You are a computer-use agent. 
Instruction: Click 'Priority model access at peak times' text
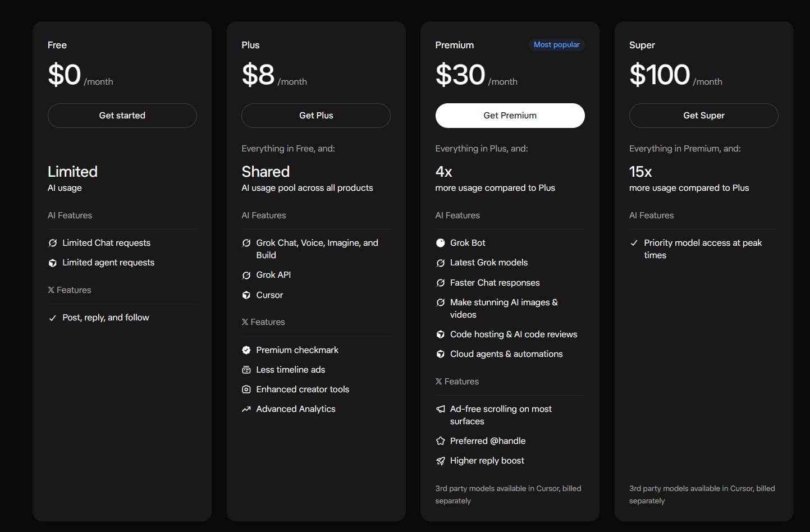click(703, 249)
